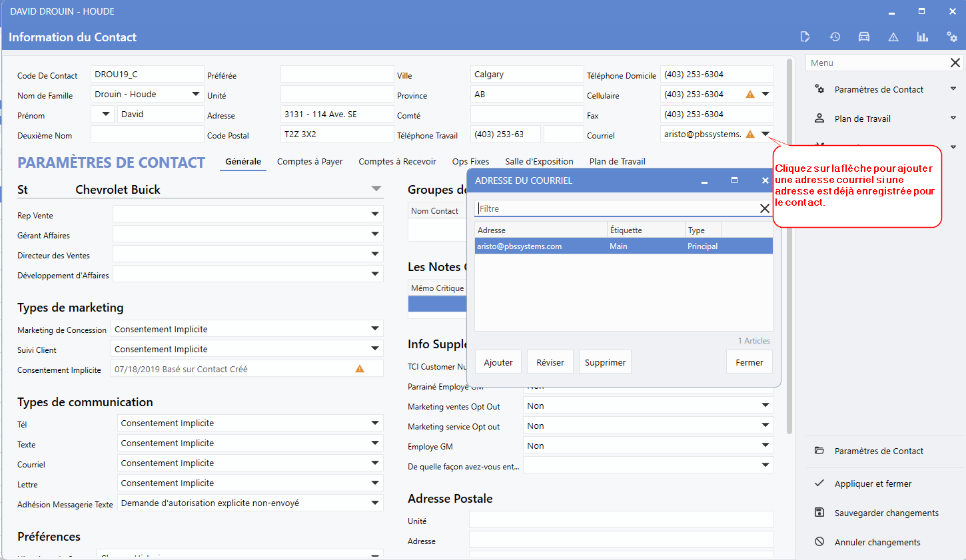This screenshot has height=560, width=966.
Task: Switch to Comptes à Payer tab
Action: 310,162
